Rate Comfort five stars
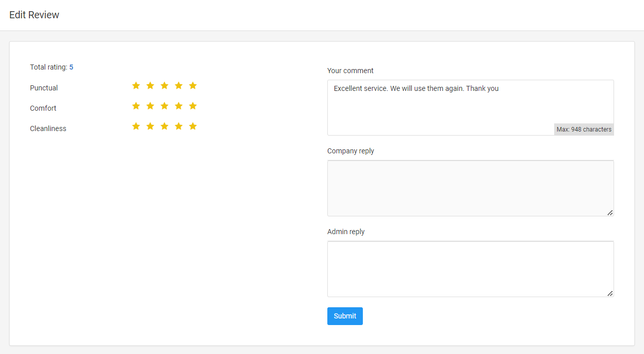This screenshot has width=644, height=354. 193,106
